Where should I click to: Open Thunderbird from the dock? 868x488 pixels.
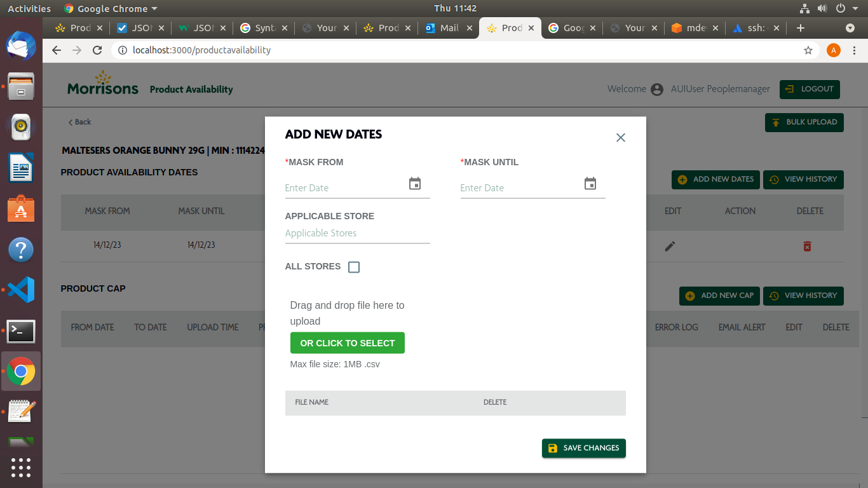[x=21, y=46]
